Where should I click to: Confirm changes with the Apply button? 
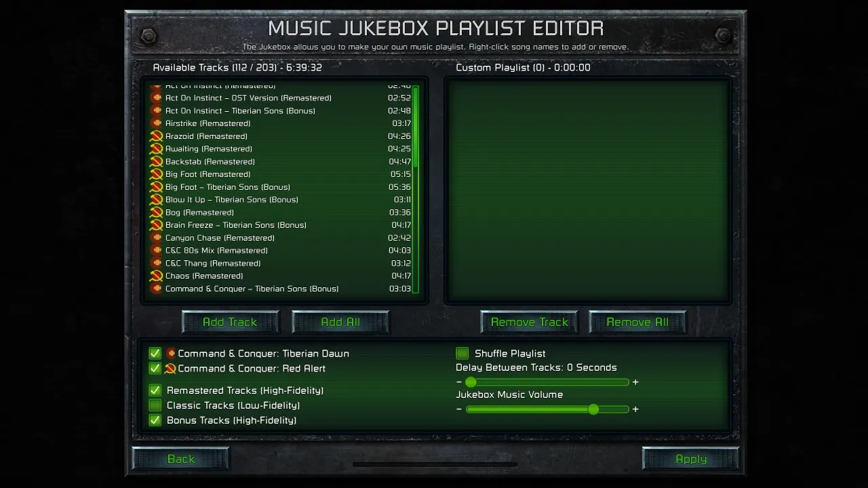point(691,459)
